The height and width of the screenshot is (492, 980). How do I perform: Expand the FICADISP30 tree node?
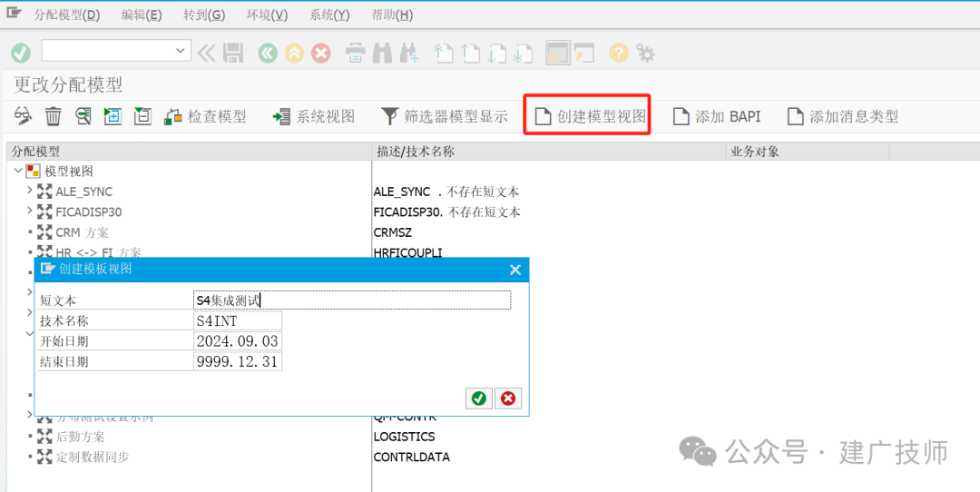pyautogui.click(x=29, y=212)
